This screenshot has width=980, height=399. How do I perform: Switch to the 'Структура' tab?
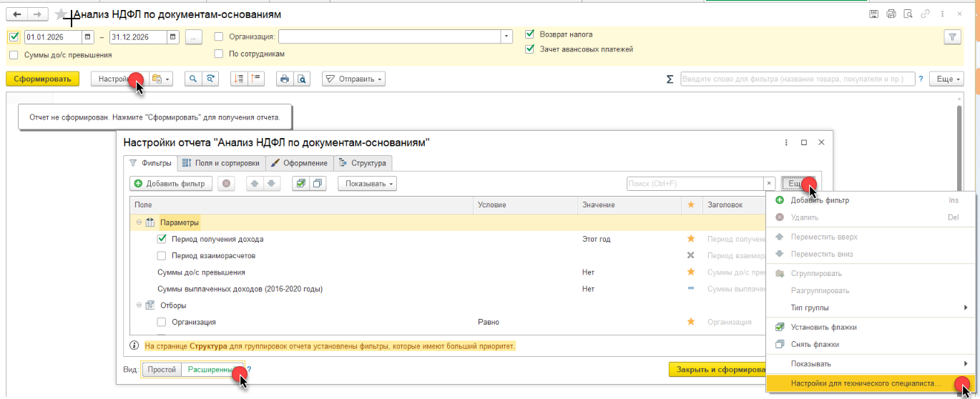point(363,163)
